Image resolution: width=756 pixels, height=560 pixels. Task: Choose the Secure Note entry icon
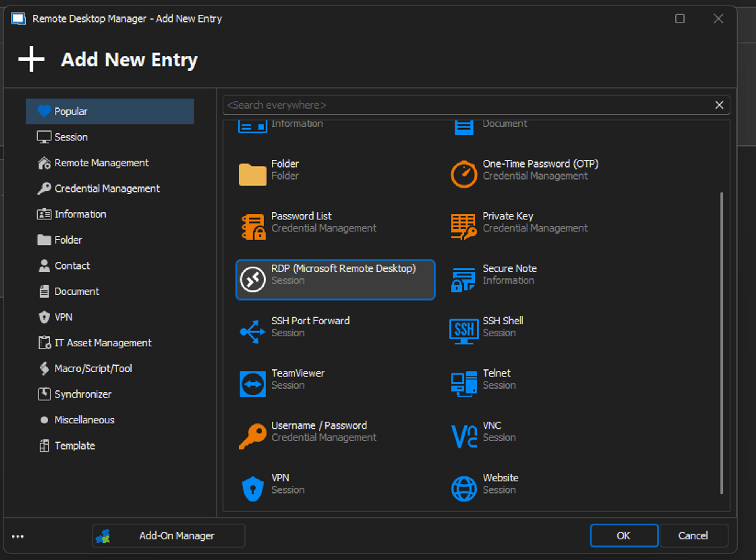click(x=464, y=279)
